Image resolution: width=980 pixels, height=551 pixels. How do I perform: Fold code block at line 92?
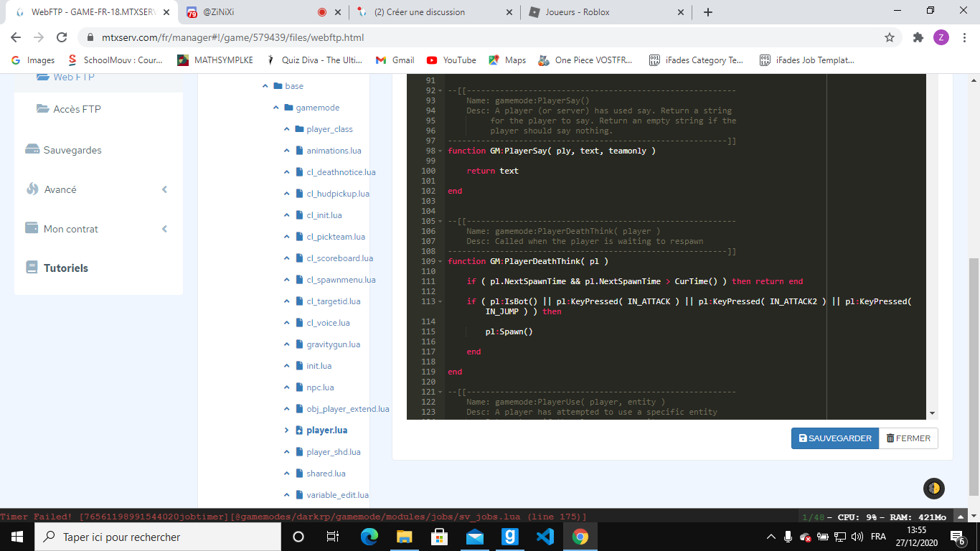[x=439, y=90]
